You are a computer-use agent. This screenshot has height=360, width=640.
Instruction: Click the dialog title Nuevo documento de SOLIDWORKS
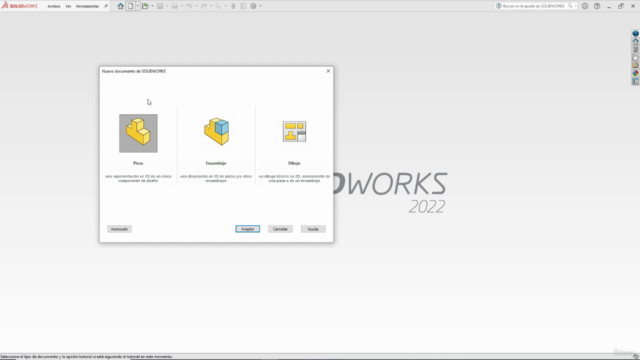pyautogui.click(x=134, y=71)
